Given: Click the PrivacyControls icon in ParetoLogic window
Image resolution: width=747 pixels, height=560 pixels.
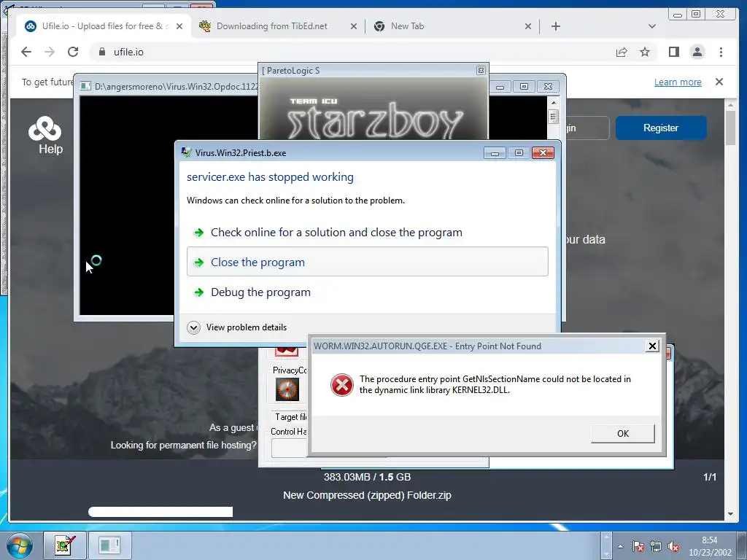Looking at the screenshot, I should (287, 389).
